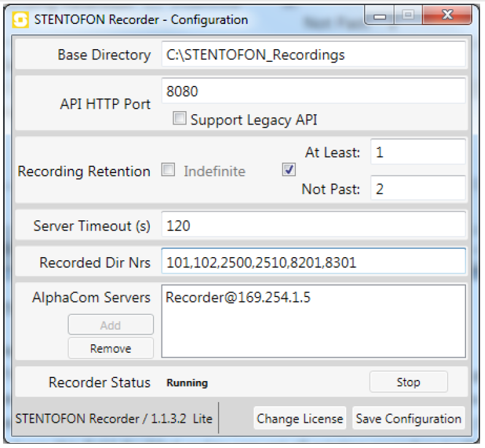This screenshot has height=448, width=485.
Task: Select Recorder@169.254.1.5 in the servers list
Action: (238, 298)
